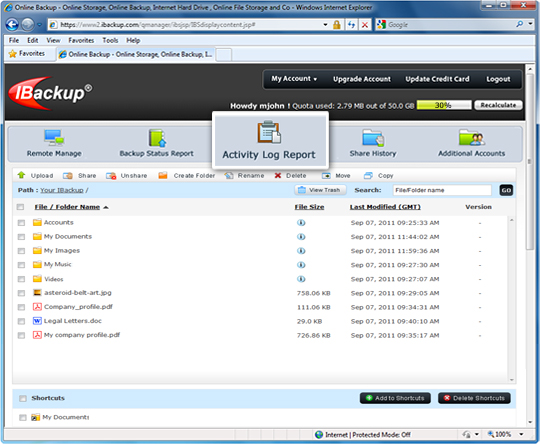Open the search provider dropdown arrow

pyautogui.click(x=530, y=24)
